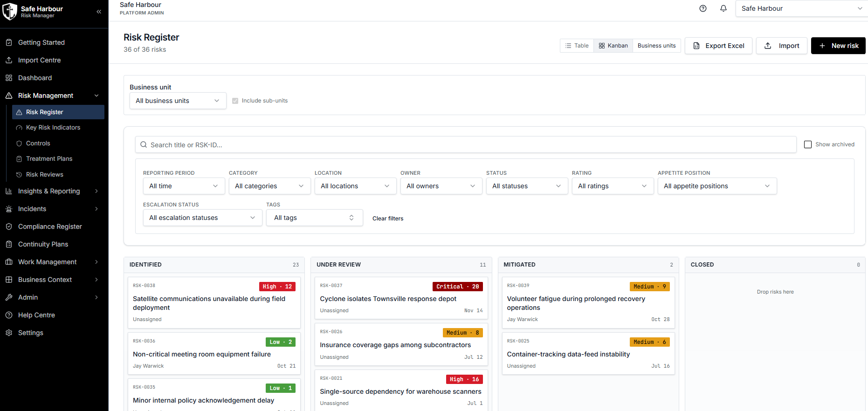Open the All owners dropdown
This screenshot has height=411, width=868.
441,186
